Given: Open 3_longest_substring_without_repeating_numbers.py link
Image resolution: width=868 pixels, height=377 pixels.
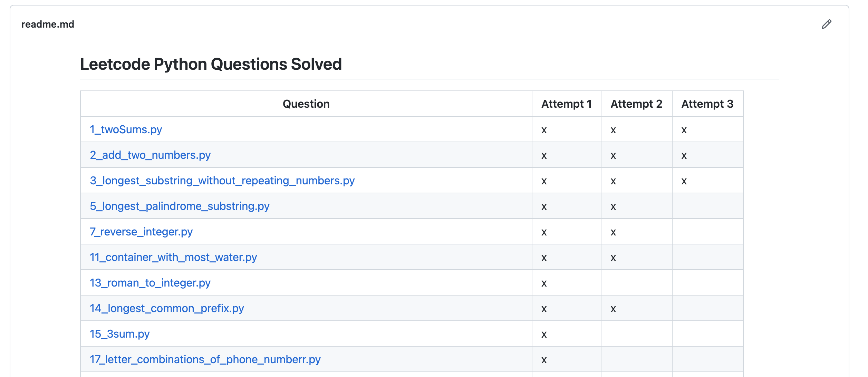Looking at the screenshot, I should 222,181.
